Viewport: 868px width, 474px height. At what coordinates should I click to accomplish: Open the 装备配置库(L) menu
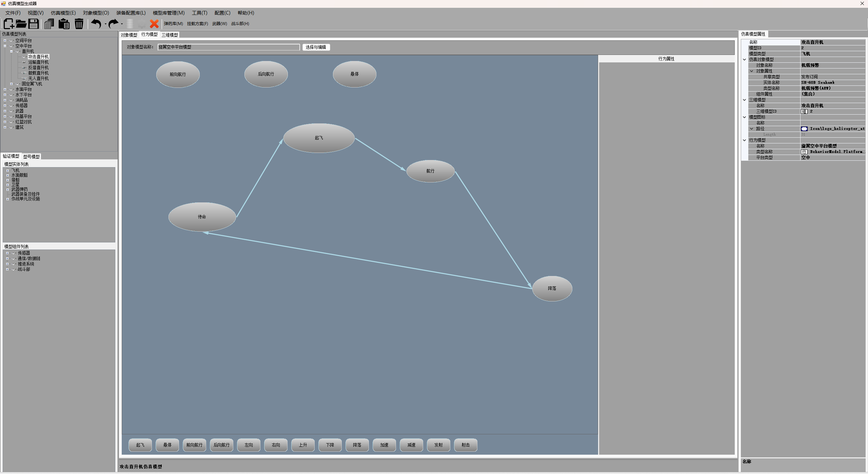(131, 13)
